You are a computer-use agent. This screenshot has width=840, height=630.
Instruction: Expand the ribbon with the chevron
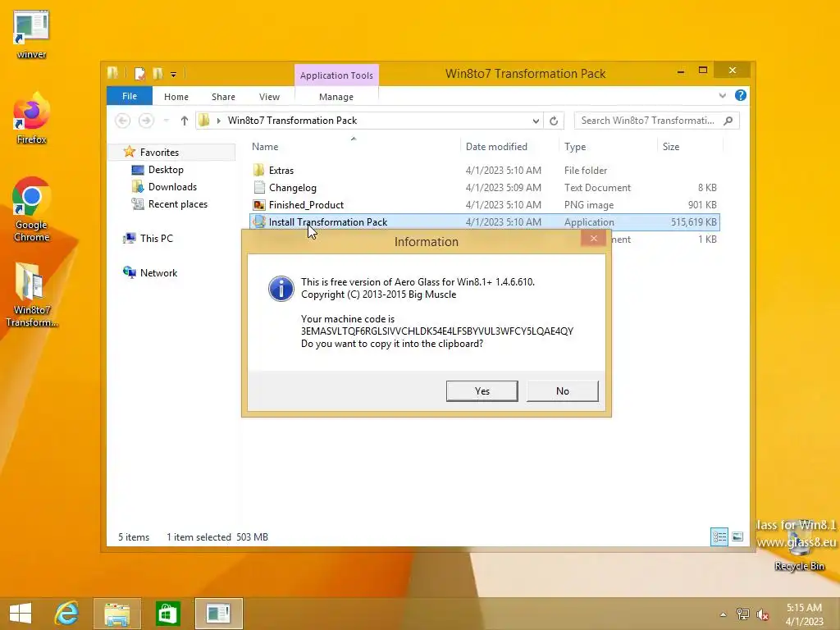pos(722,96)
